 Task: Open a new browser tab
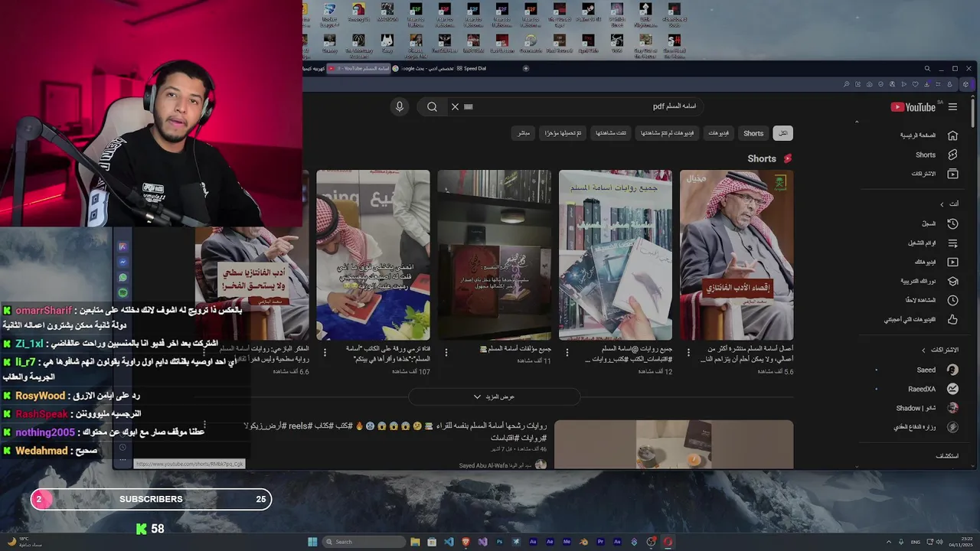(525, 68)
